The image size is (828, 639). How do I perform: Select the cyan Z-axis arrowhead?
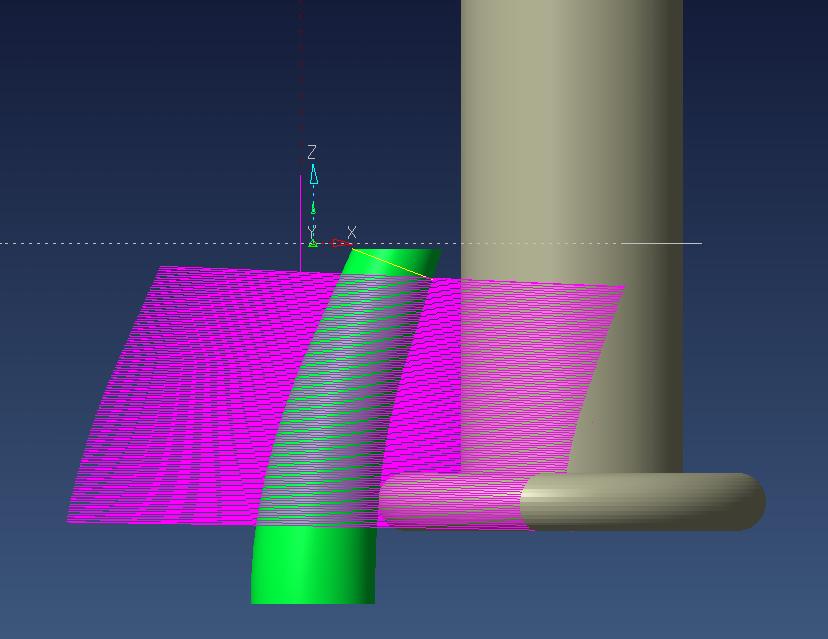click(x=314, y=176)
